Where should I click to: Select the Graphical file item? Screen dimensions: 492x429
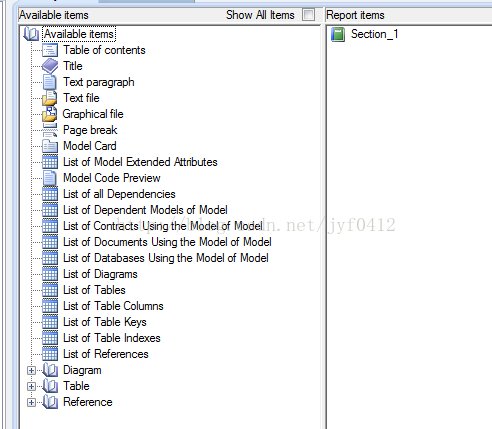pos(93,114)
